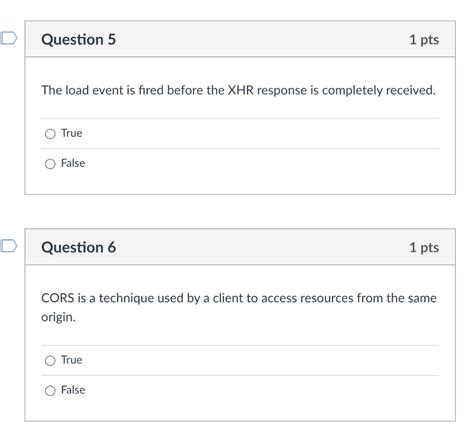Image resolution: width=474 pixels, height=441 pixels.
Task: Click the "True" label text under Question 6
Action: [72, 360]
